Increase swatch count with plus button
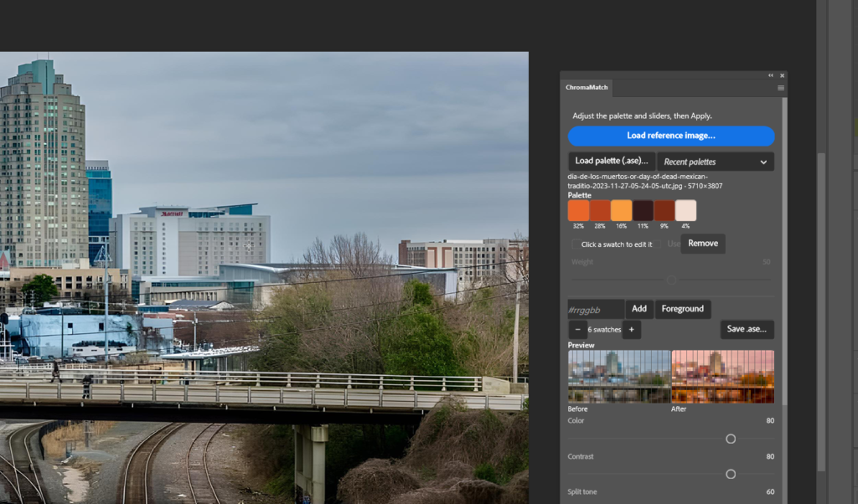 tap(632, 330)
